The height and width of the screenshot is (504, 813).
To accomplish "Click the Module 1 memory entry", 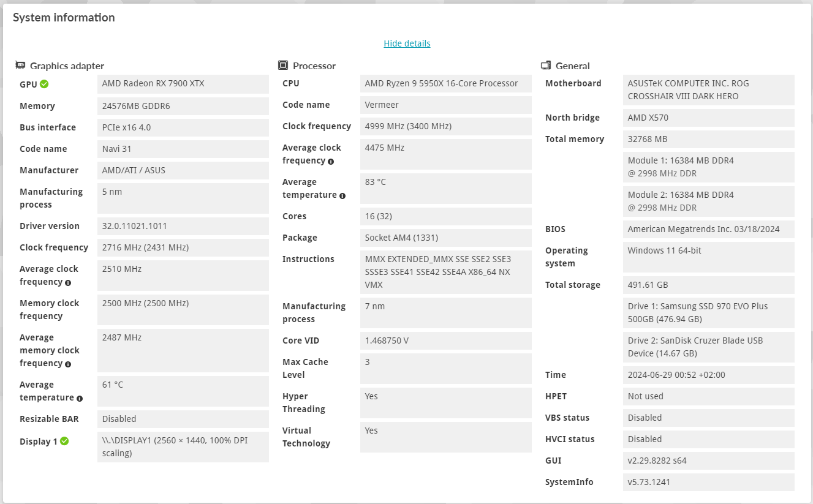I will (709, 167).
